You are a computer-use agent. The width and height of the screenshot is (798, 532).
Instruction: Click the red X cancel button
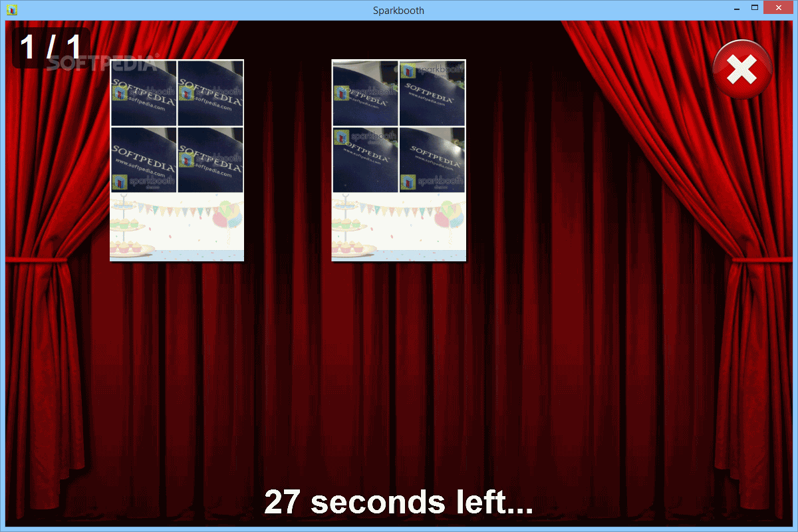click(x=742, y=69)
